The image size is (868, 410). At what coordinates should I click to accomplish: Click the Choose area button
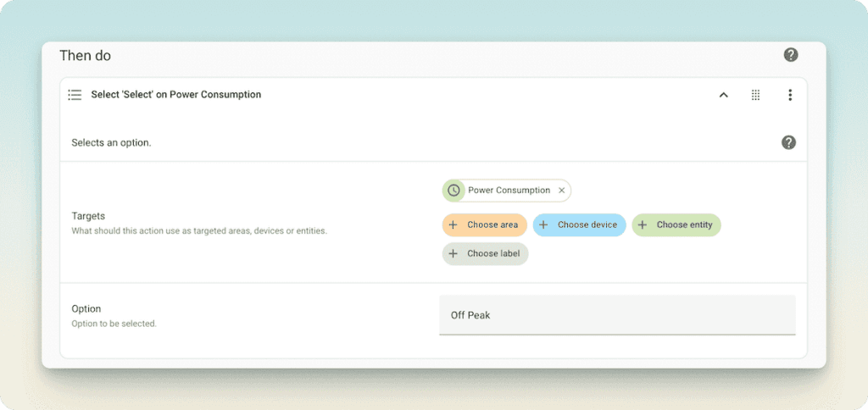tap(485, 224)
